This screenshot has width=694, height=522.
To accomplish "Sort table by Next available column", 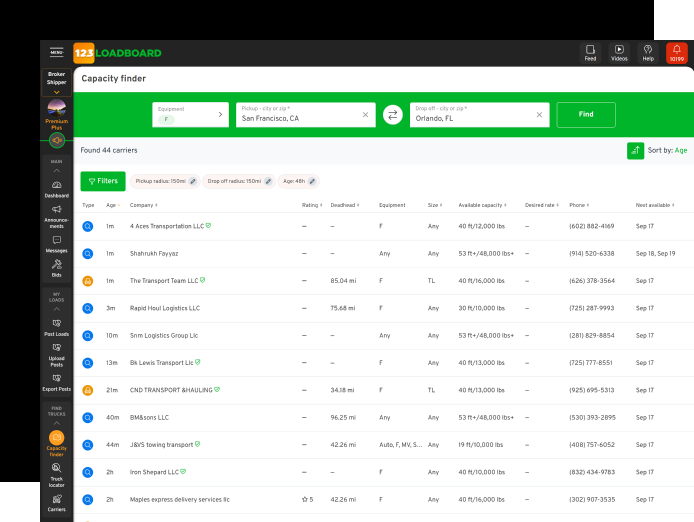I will coord(655,205).
